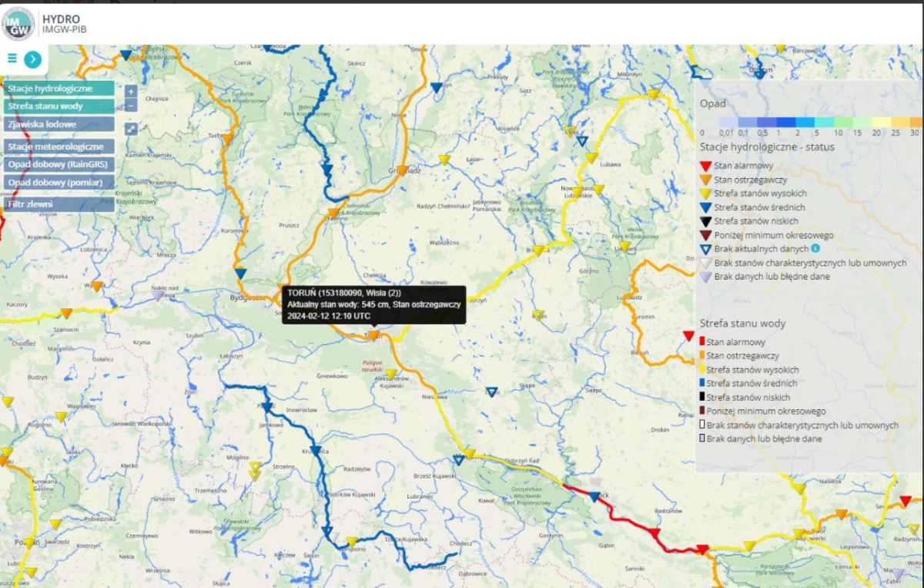This screenshot has height=588, width=924.
Task: Select the grey marker at Nakło nad Notecią
Action: [x=158, y=295]
